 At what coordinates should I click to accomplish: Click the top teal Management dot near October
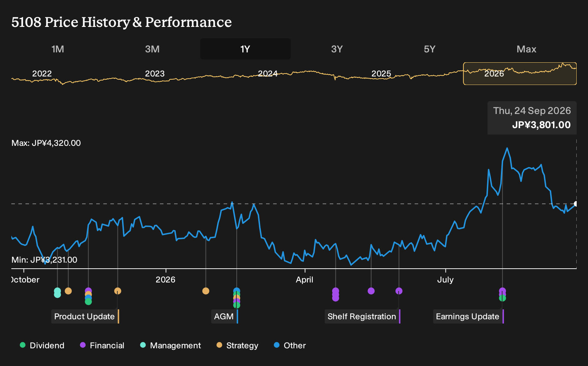57,291
